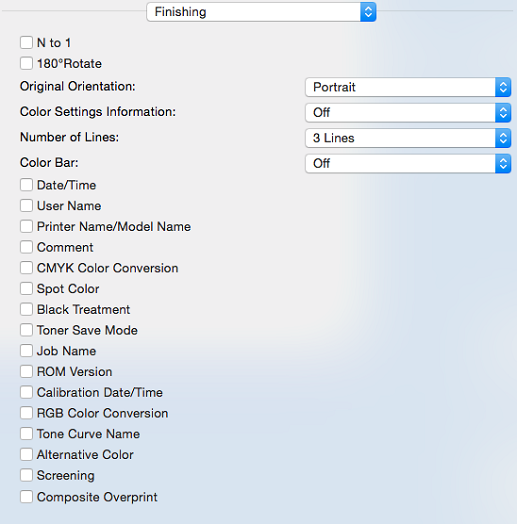This screenshot has height=524, width=517.
Task: Enable CMYK Color Conversion checkbox
Action: [x=26, y=268]
